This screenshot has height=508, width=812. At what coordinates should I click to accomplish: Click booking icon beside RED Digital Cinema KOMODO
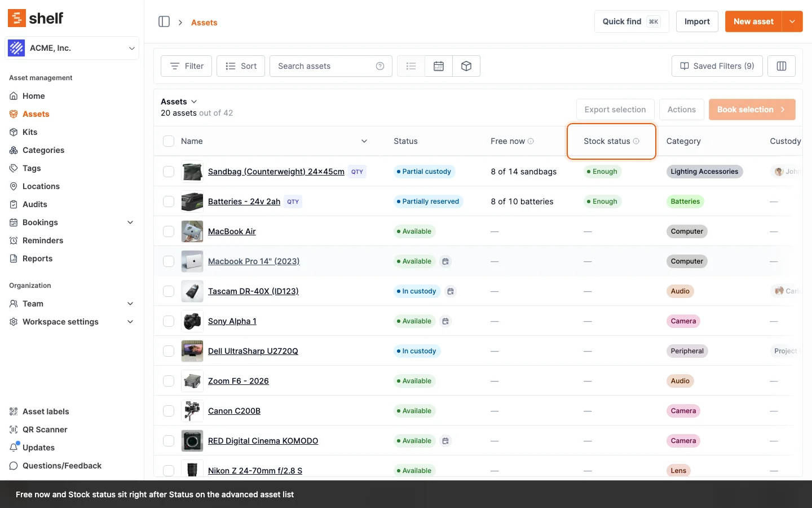coord(445,441)
